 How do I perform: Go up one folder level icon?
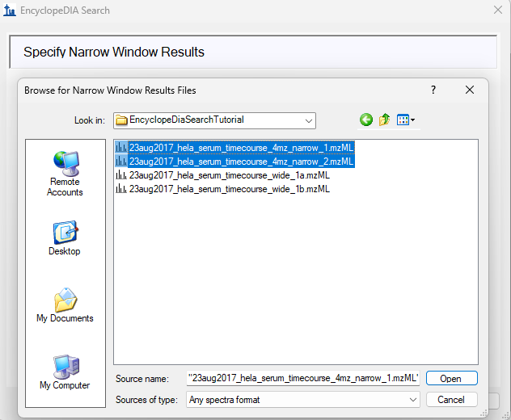point(384,120)
